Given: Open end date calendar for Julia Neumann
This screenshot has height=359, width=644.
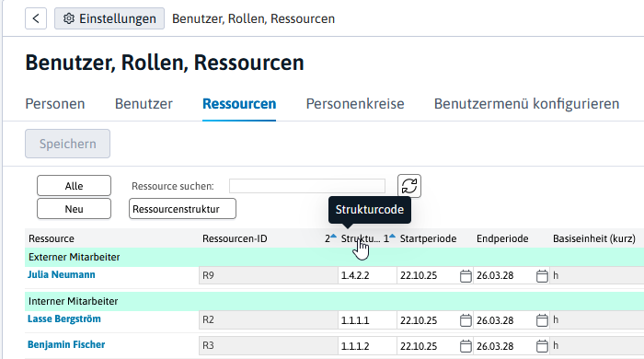Looking at the screenshot, I should pos(542,275).
